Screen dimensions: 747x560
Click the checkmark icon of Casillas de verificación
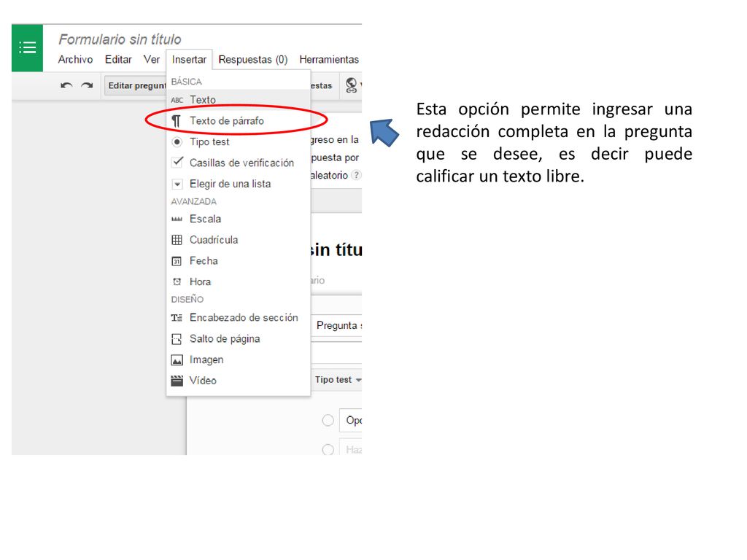(x=177, y=163)
